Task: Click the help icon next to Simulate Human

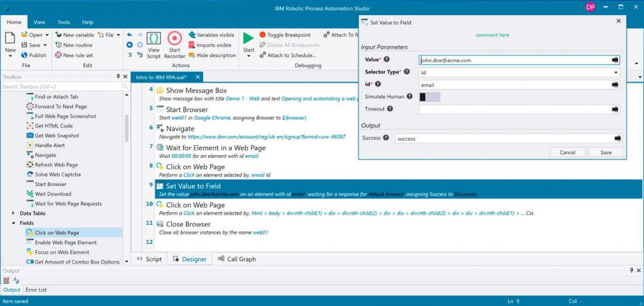Action: (409, 96)
